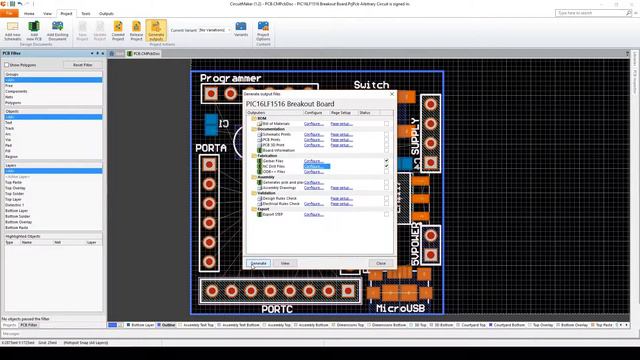Check the Schematic Prints output checkbox

coord(386,134)
